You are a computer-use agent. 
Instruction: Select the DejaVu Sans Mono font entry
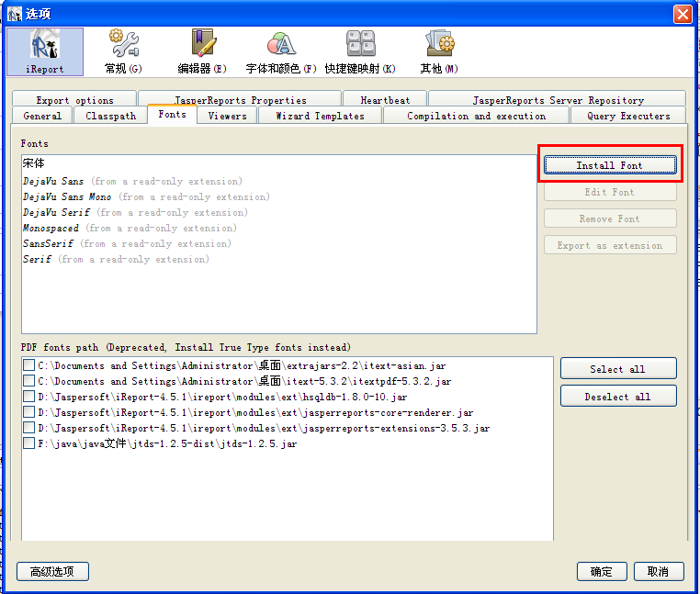(x=279, y=196)
